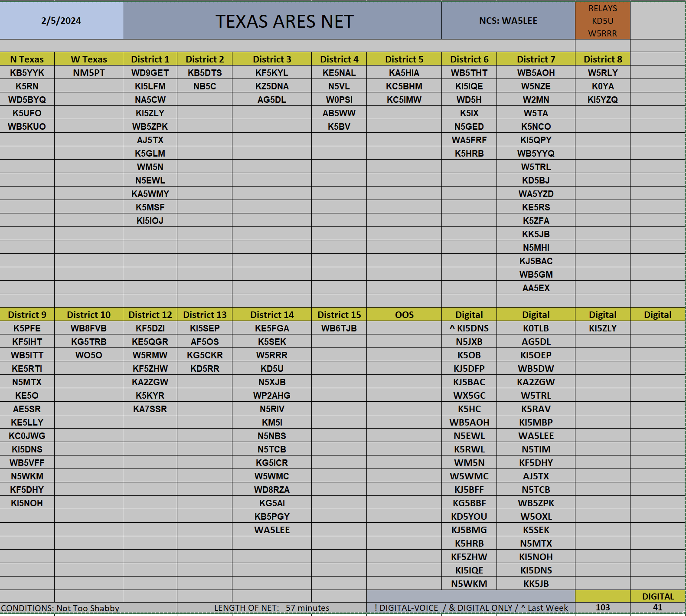Click the ^ KI5DNS digital entry
The image size is (686, 616).
(x=469, y=328)
